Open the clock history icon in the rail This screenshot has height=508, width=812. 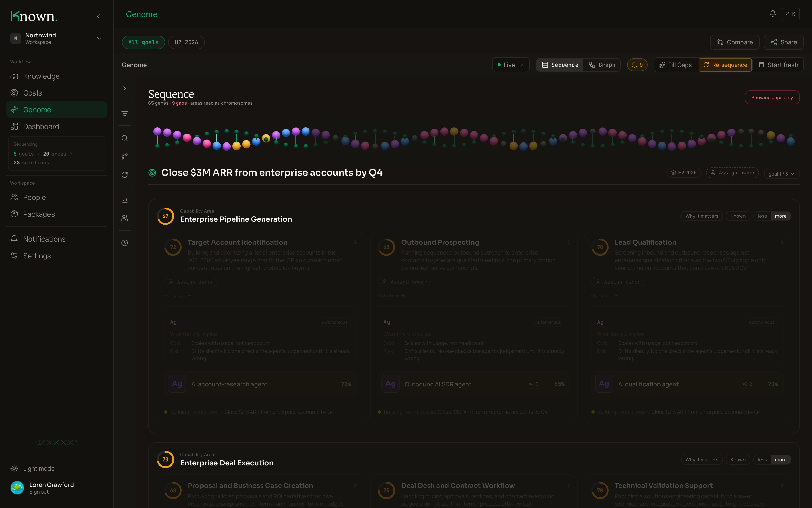tap(125, 243)
